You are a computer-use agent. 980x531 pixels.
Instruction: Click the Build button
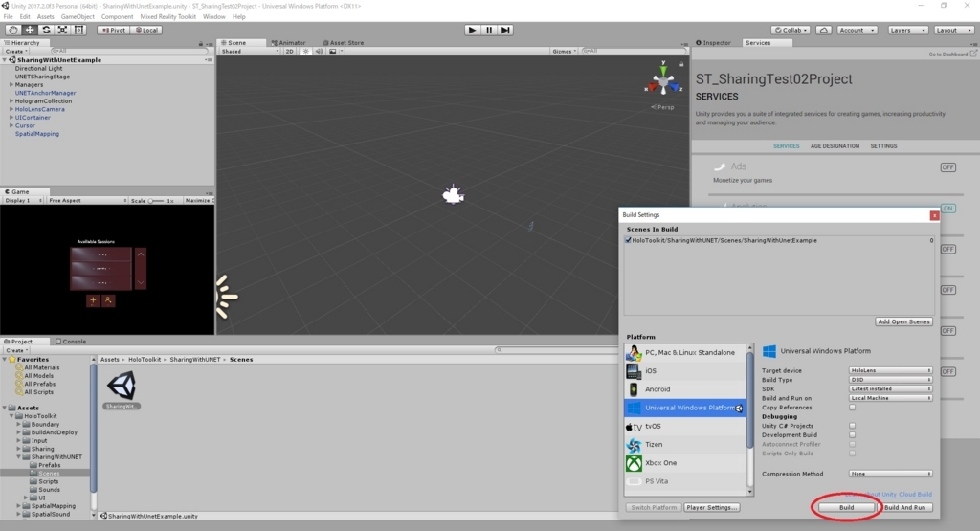[846, 507]
